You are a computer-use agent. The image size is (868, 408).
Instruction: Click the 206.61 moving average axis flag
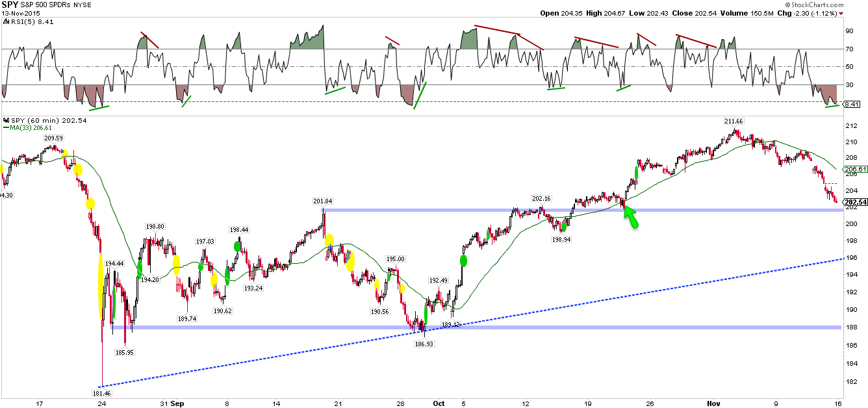[x=855, y=168]
